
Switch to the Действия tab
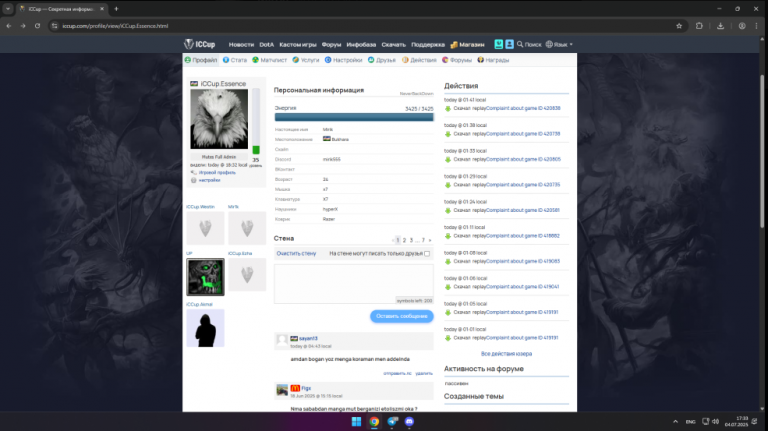[x=419, y=60]
